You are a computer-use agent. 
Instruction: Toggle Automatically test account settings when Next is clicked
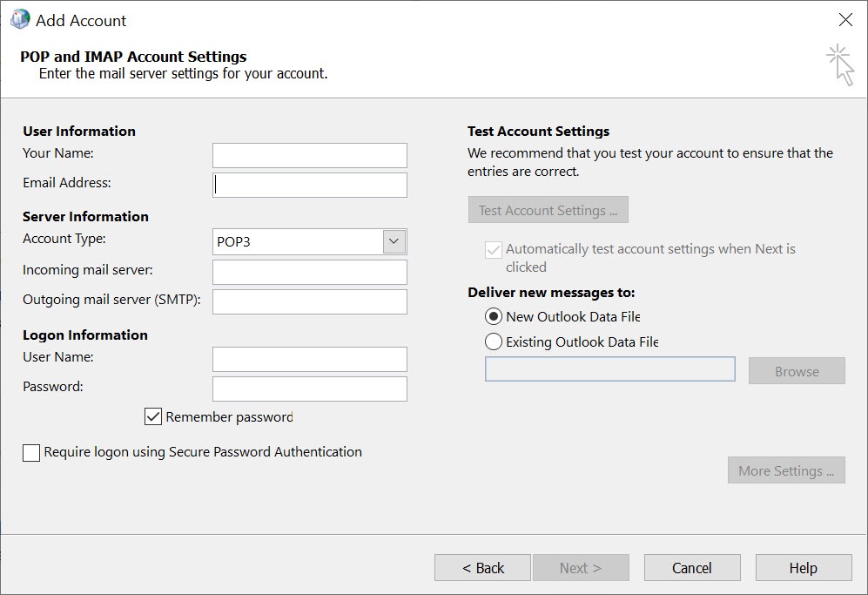point(492,249)
